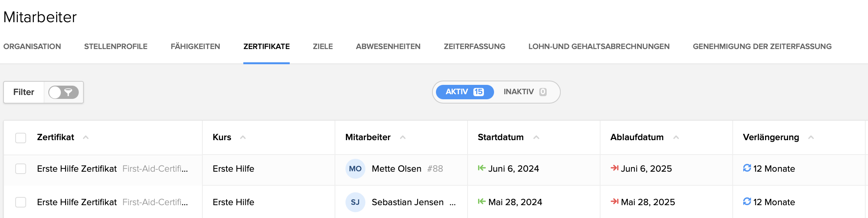Click Mette Olsen's MO avatar icon

pos(355,169)
